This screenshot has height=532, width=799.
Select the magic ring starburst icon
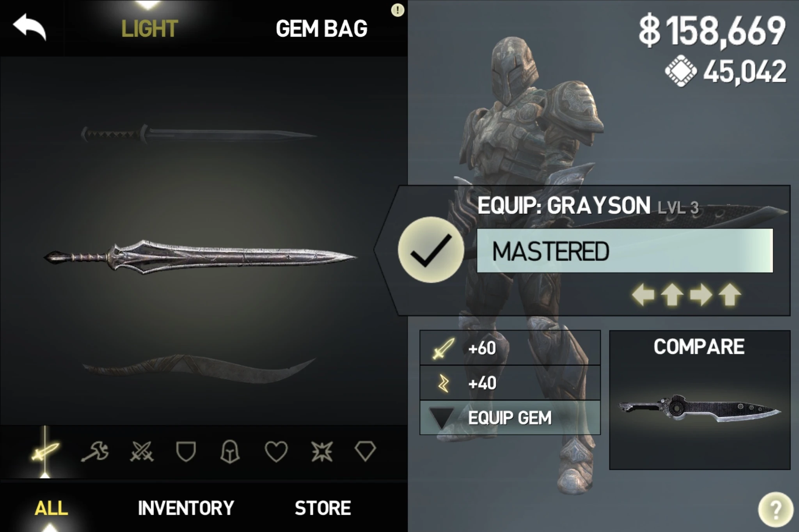point(322,452)
